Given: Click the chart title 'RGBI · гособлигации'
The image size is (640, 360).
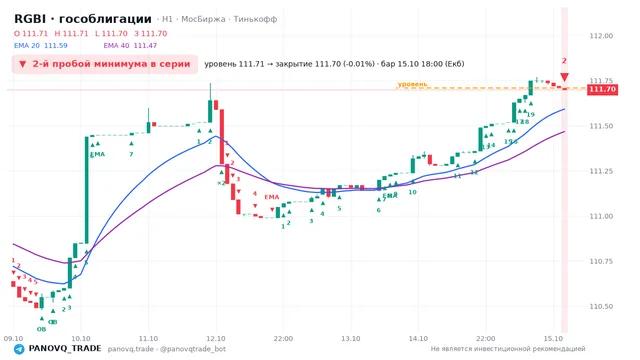Looking at the screenshot, I should click(x=83, y=19).
